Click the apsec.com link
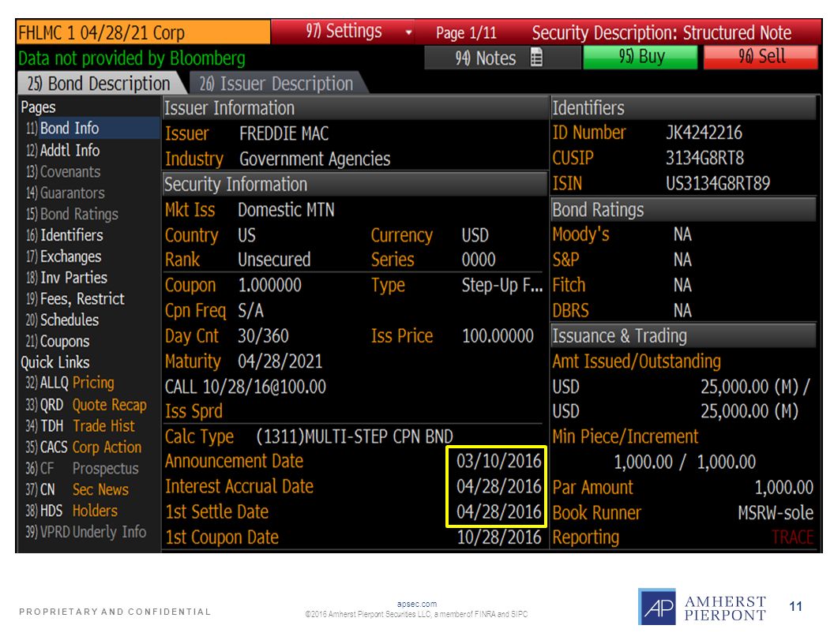Viewport: 834px width, 644px height. tap(417, 605)
